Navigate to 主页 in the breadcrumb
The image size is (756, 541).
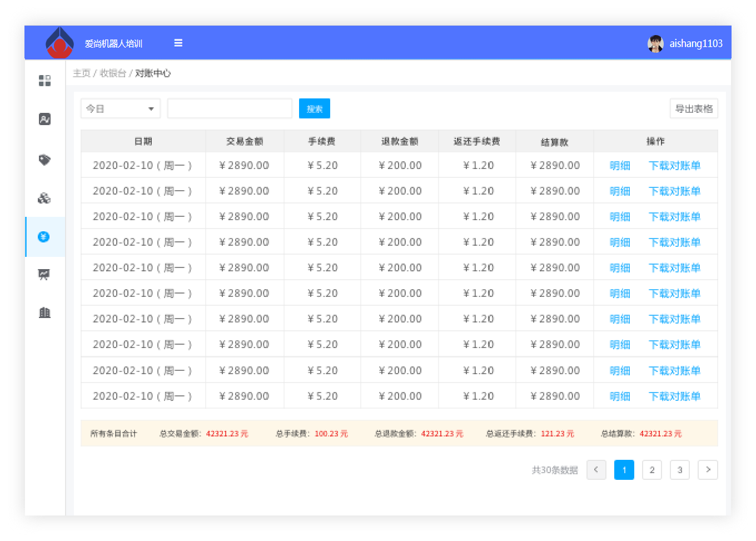(x=81, y=73)
